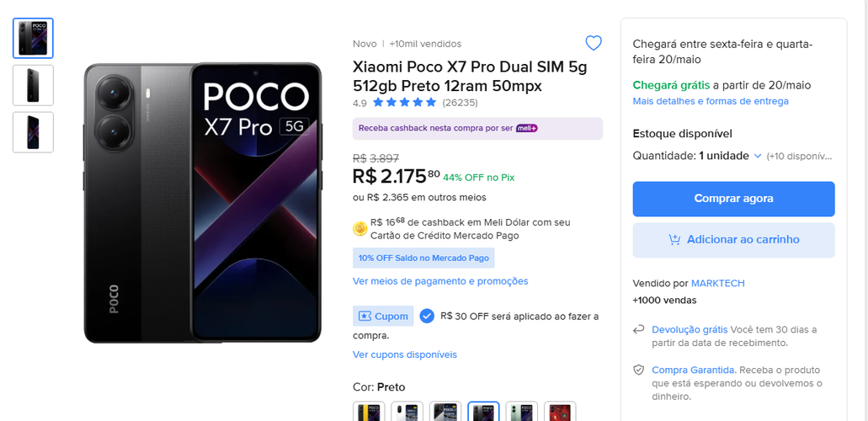Toggle the blue coupon applied checkmark
868x421 pixels.
pyautogui.click(x=427, y=316)
